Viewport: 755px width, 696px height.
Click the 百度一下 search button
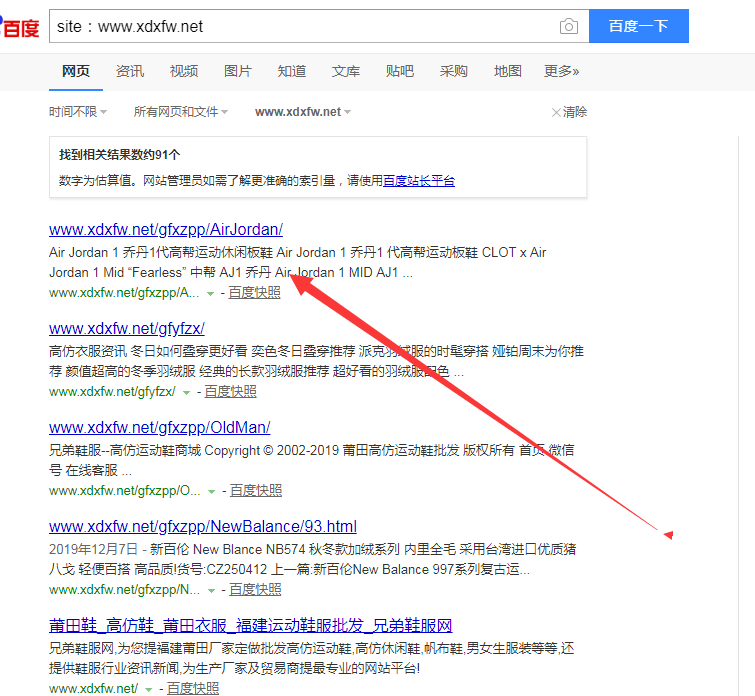(638, 26)
